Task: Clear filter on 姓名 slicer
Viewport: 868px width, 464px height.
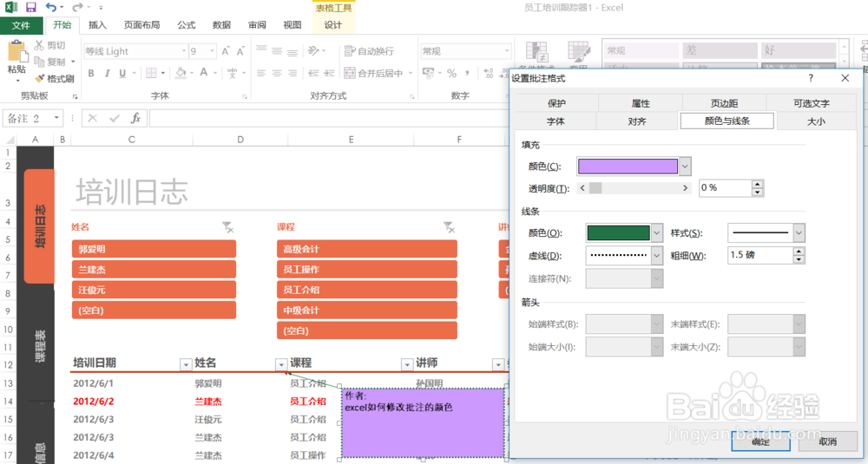Action: (228, 226)
